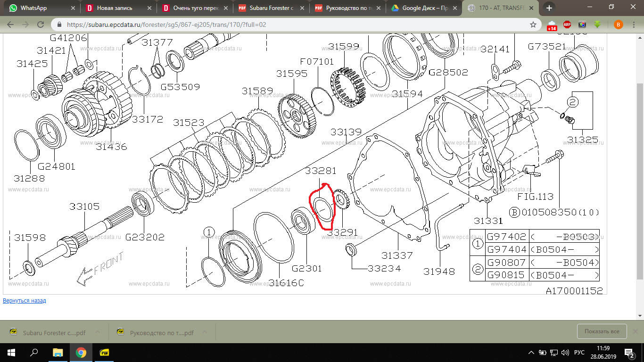Close the WhatsApp tab

tap(73, 8)
